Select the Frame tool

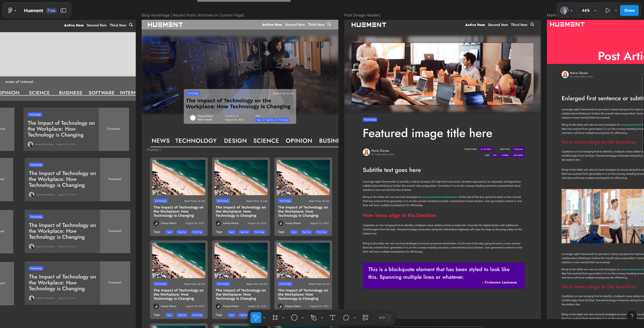click(275, 318)
